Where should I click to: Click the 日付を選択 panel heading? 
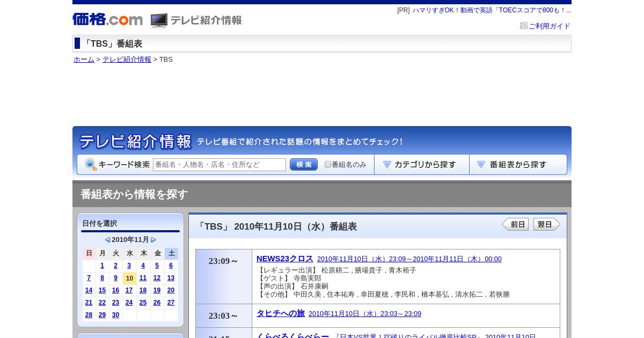(x=100, y=224)
